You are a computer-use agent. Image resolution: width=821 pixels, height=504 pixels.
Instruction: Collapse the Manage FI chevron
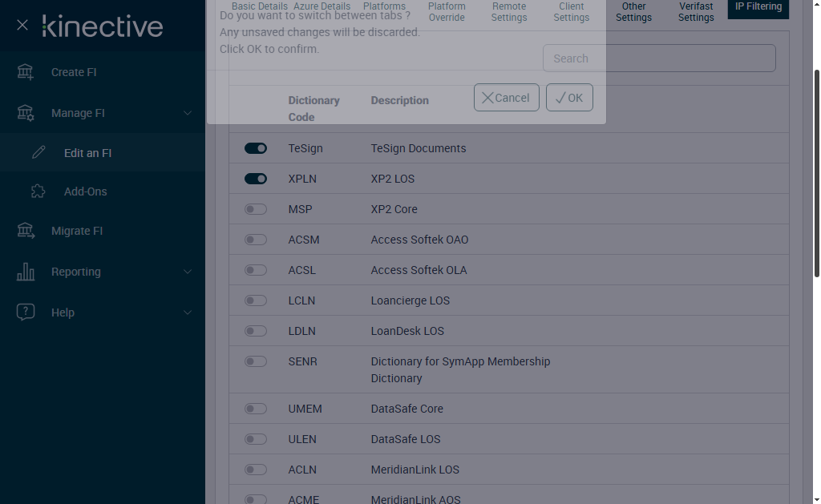187,113
